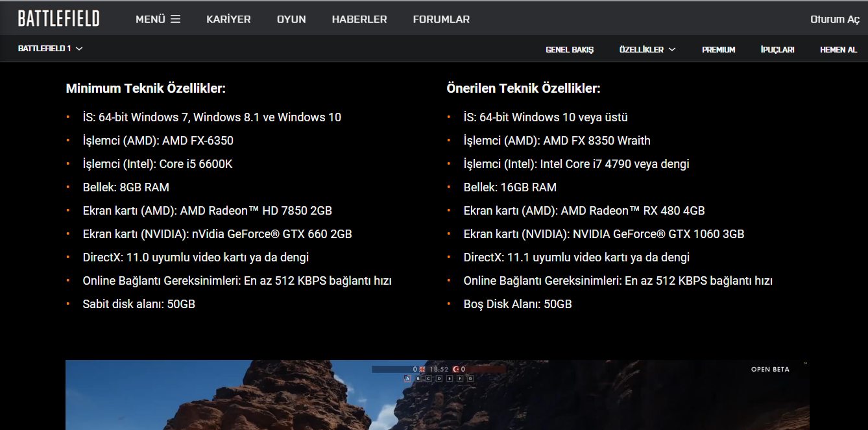The image size is (868, 430).
Task: Select the Önerilen Teknik Özellikler heading
Action: click(x=524, y=89)
